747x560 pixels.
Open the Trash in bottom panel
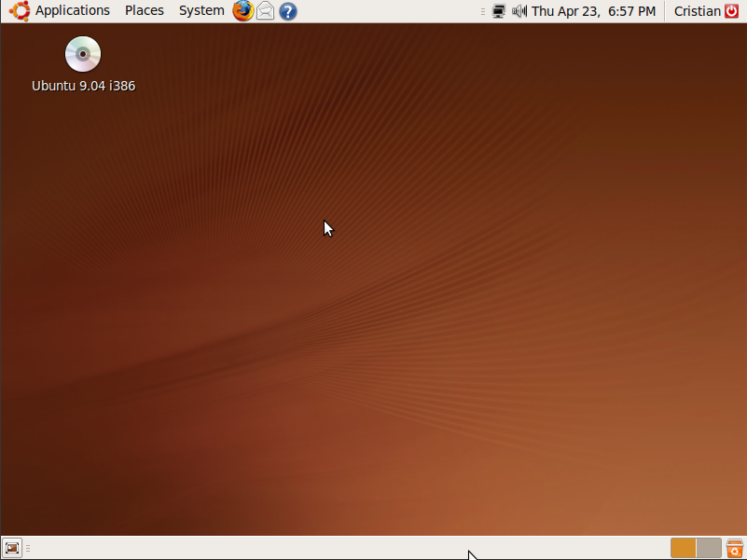[734, 548]
